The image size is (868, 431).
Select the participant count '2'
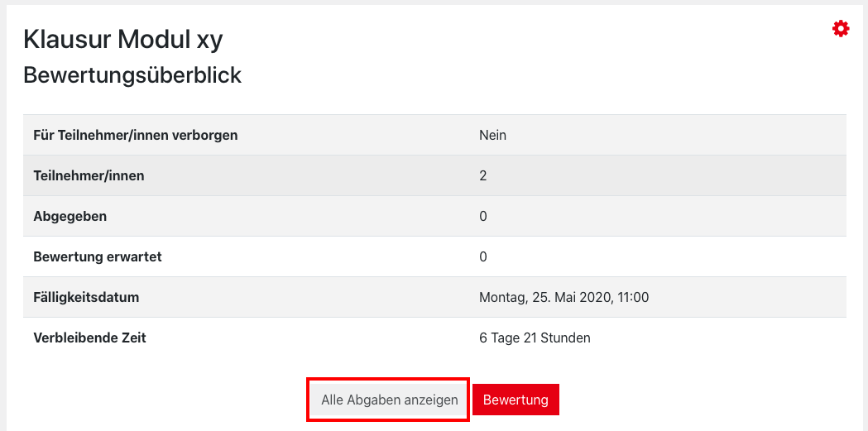point(483,175)
